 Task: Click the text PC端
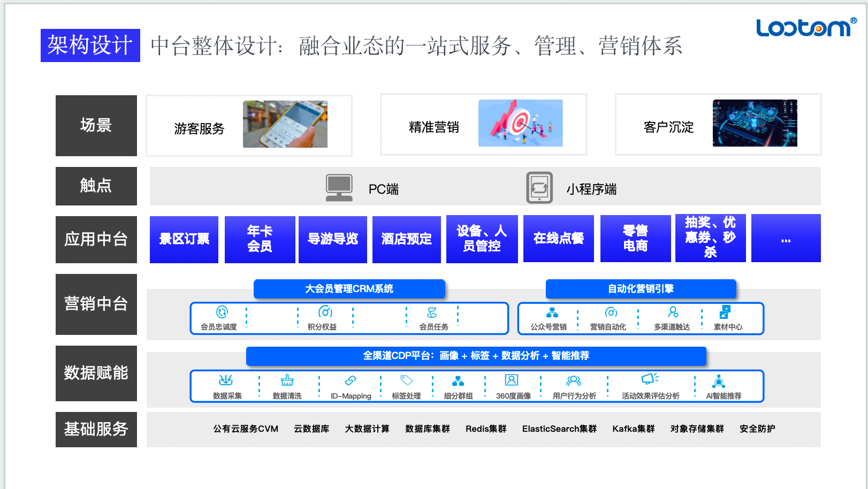[x=384, y=189]
